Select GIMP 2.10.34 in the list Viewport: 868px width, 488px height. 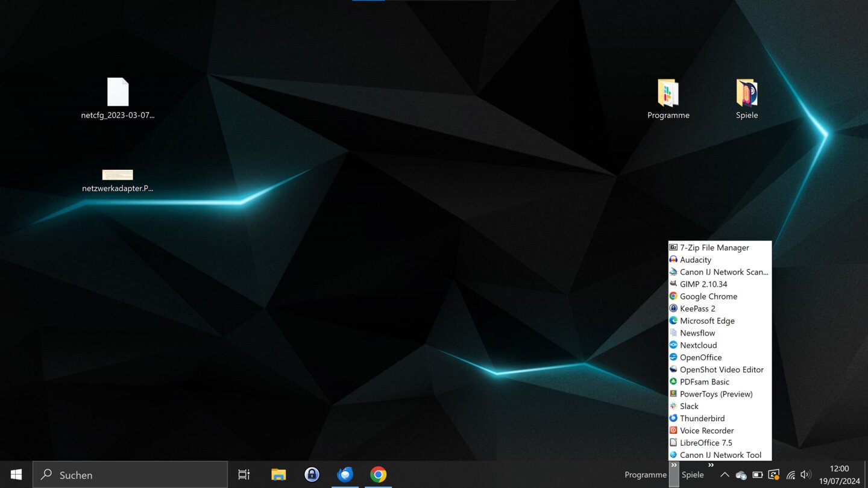[703, 284]
